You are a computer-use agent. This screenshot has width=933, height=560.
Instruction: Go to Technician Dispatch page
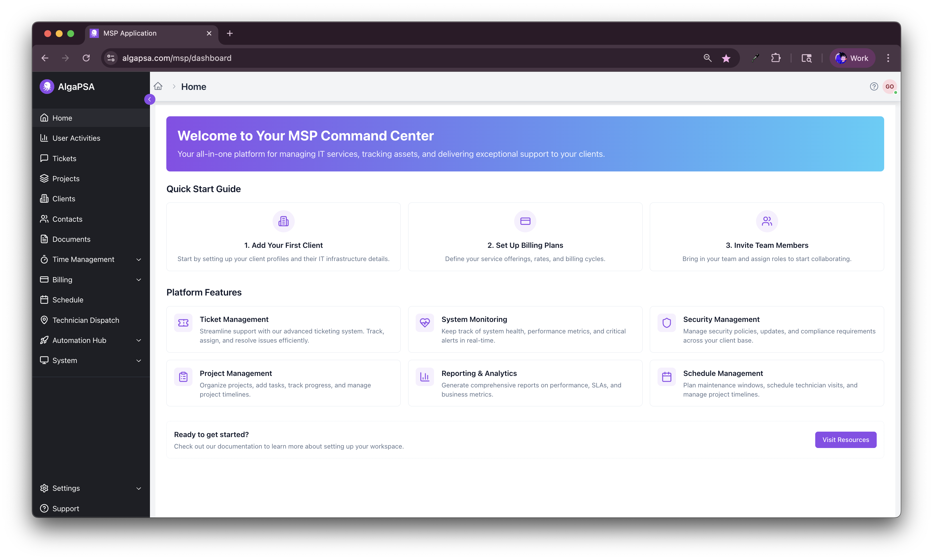[86, 320]
